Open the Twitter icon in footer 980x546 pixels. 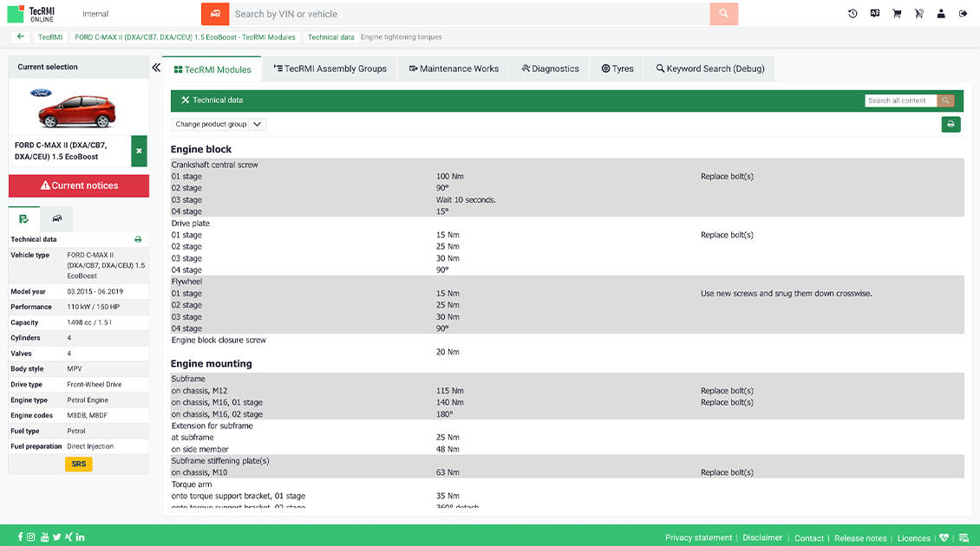tap(57, 536)
